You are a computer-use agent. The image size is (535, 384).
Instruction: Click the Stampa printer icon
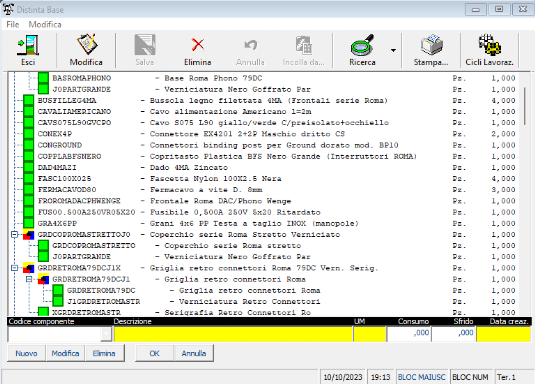coord(432,45)
